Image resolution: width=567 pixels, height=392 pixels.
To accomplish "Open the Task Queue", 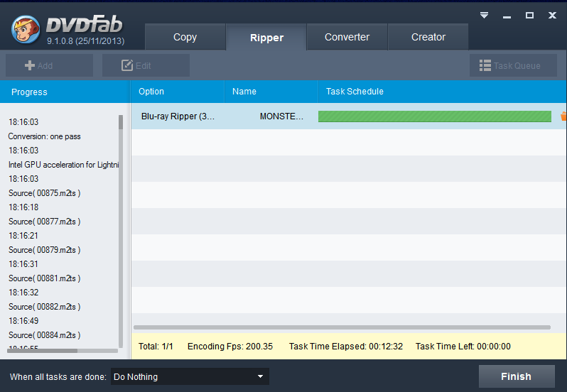I will point(513,65).
